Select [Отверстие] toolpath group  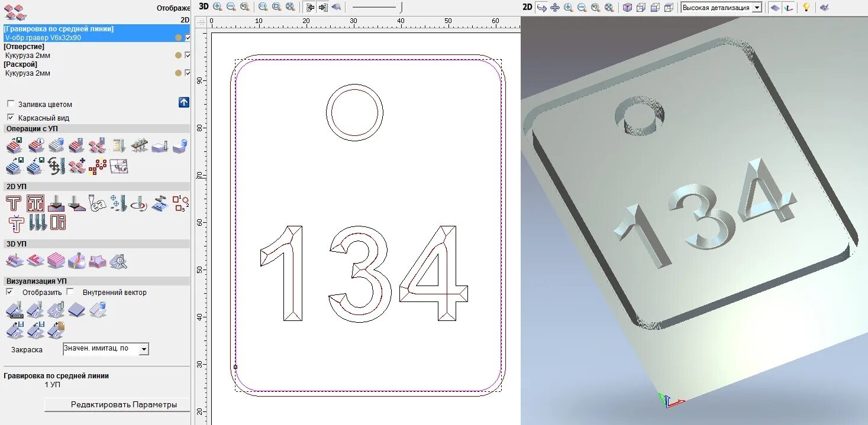[x=24, y=46]
